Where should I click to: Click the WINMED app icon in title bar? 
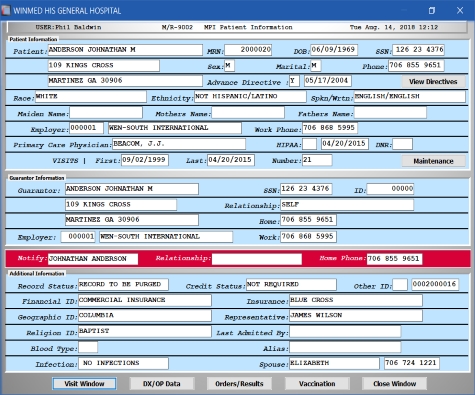6,10
